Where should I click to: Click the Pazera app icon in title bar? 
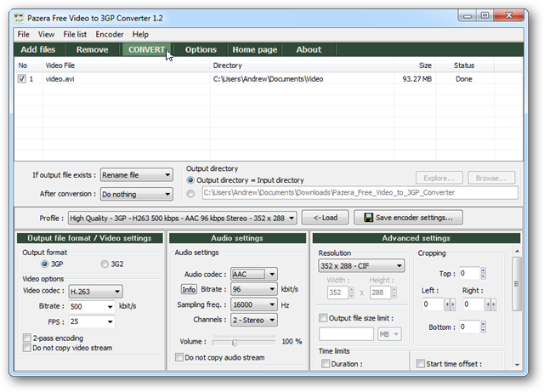pos(20,16)
